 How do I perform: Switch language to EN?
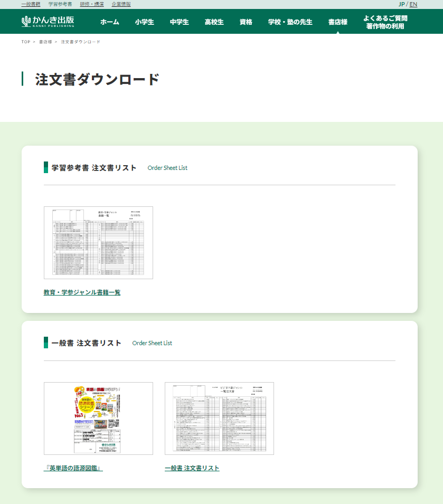(x=413, y=4)
